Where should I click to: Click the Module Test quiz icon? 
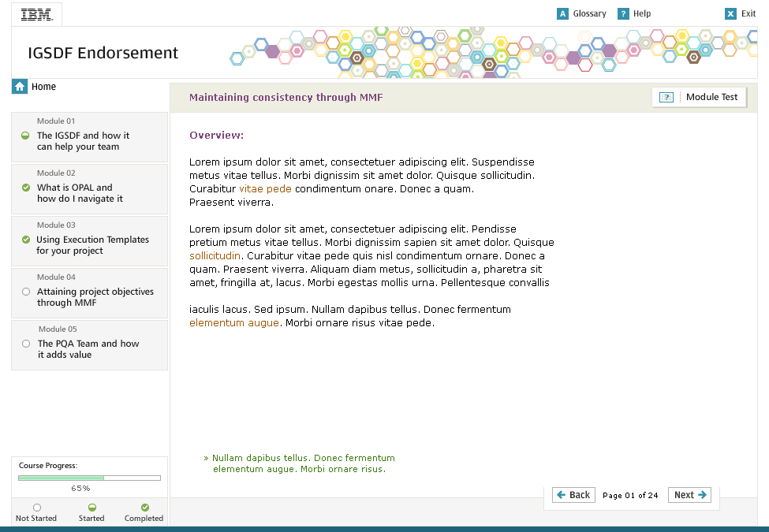(x=666, y=97)
